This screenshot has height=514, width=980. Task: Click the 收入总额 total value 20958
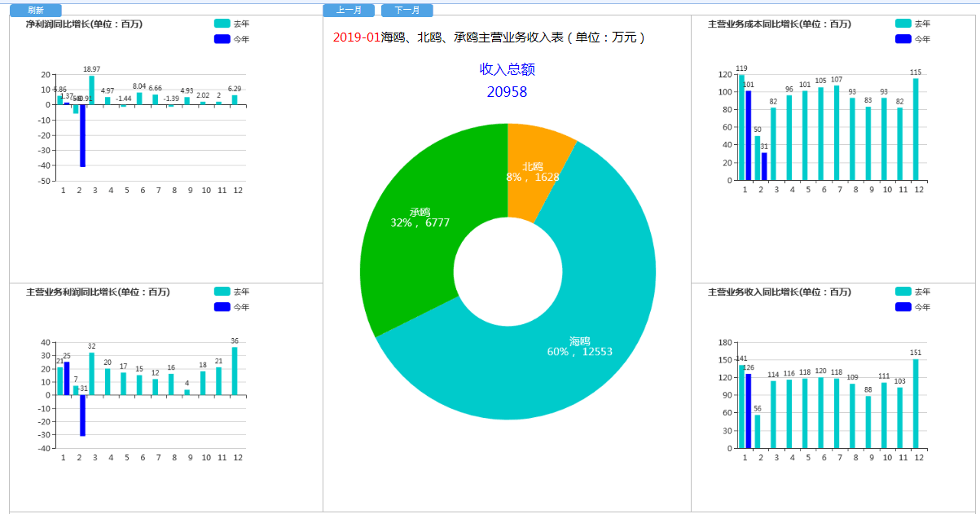pyautogui.click(x=507, y=92)
